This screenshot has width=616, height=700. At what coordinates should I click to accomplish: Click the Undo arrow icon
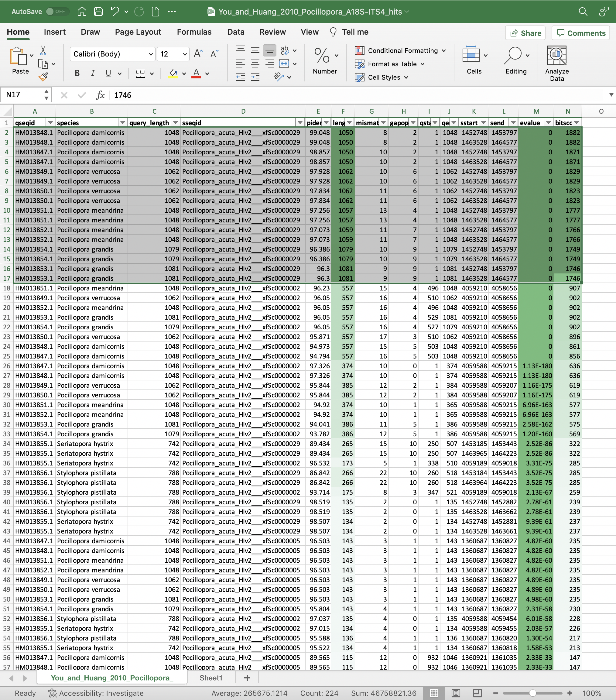coord(115,11)
